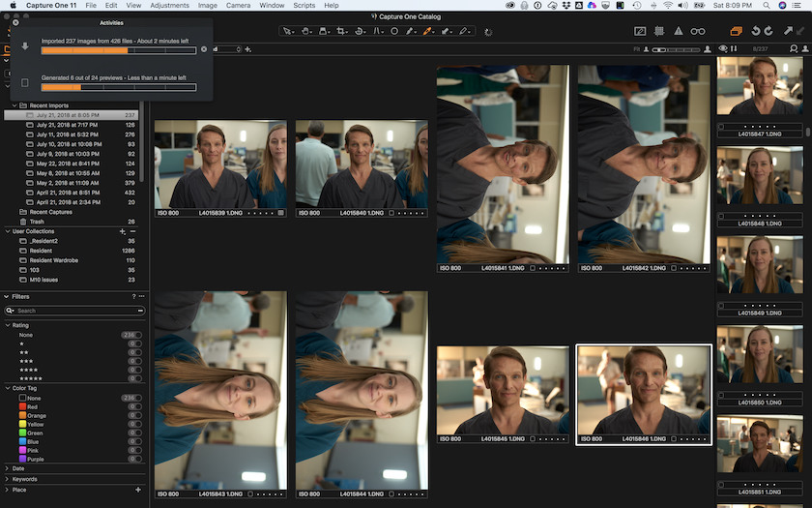Expand the Keywords filter section
Viewport: 812px width, 508px height.
click(x=25, y=479)
